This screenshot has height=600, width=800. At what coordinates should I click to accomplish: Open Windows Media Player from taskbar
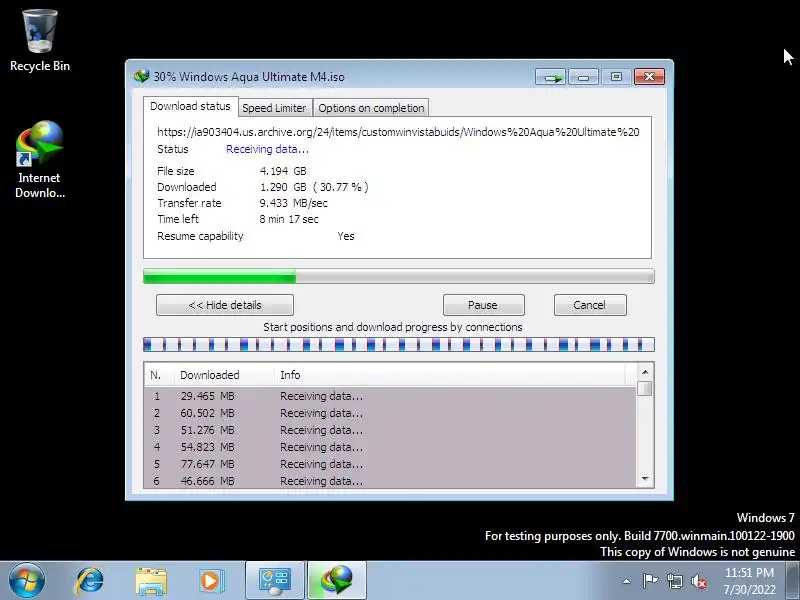tap(211, 581)
